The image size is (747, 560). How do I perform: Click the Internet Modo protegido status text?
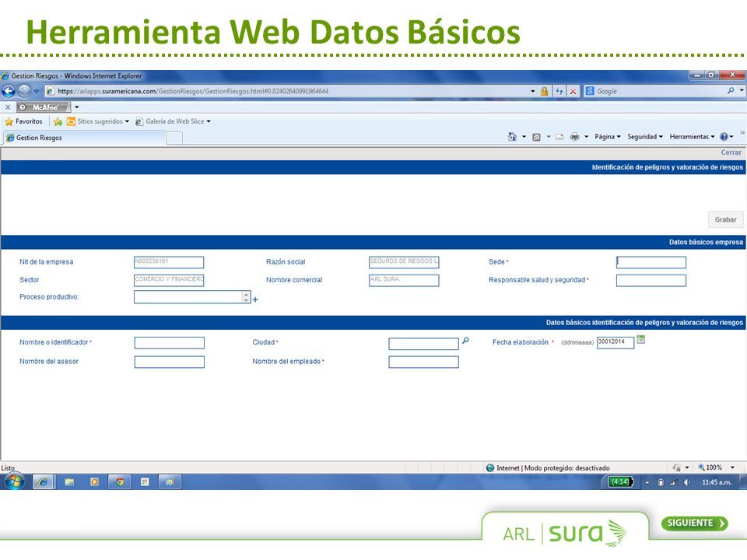pyautogui.click(x=552, y=468)
